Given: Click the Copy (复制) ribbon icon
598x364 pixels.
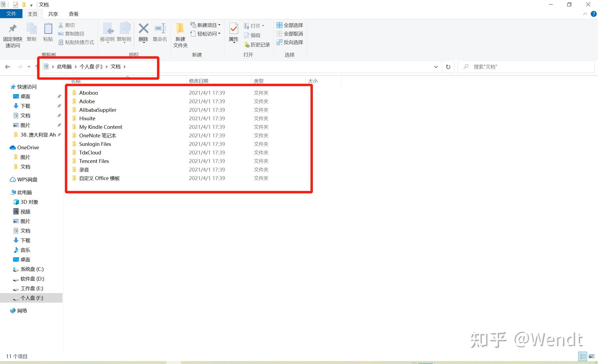Looking at the screenshot, I should click(x=32, y=29).
